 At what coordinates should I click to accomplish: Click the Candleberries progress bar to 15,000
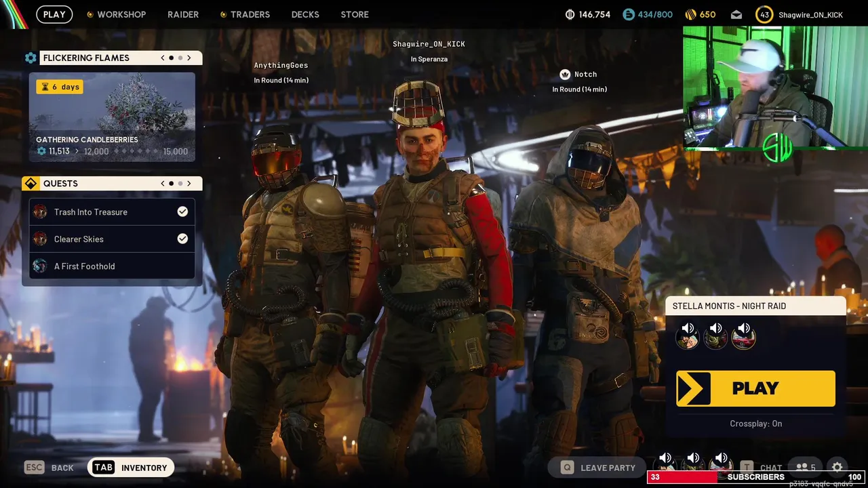(x=135, y=152)
